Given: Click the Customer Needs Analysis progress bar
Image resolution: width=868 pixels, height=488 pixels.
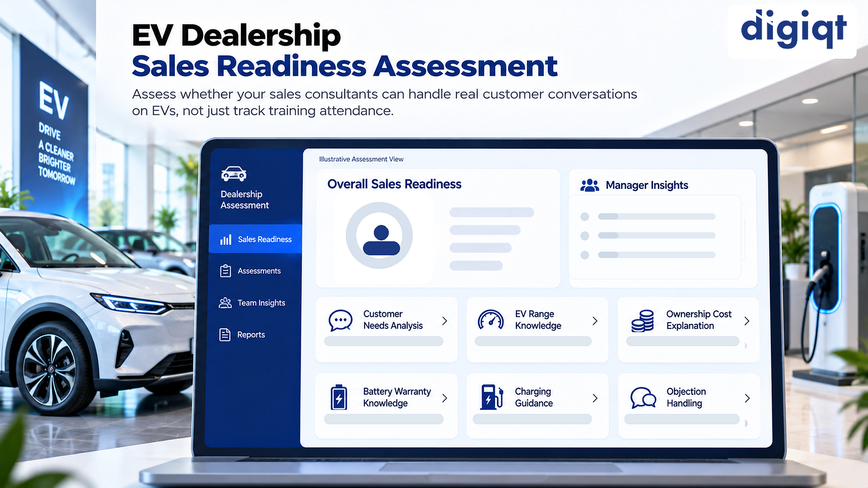Looking at the screenshot, I should [x=383, y=341].
